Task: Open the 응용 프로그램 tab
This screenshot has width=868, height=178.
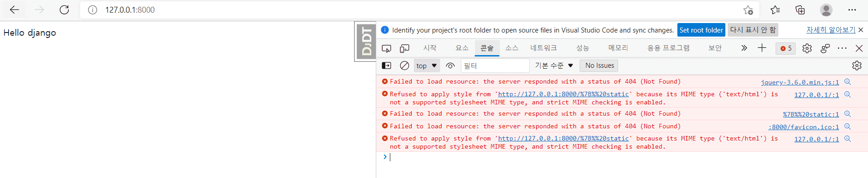Action: click(668, 48)
